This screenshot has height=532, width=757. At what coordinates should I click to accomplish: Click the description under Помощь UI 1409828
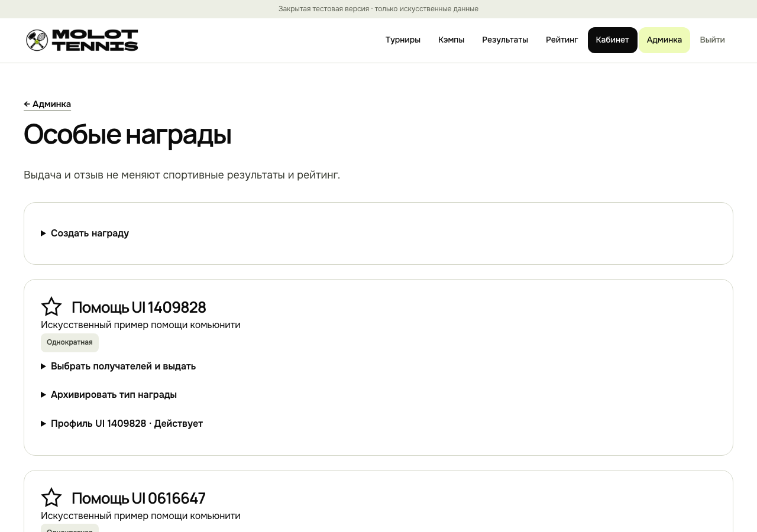pyautogui.click(x=141, y=325)
